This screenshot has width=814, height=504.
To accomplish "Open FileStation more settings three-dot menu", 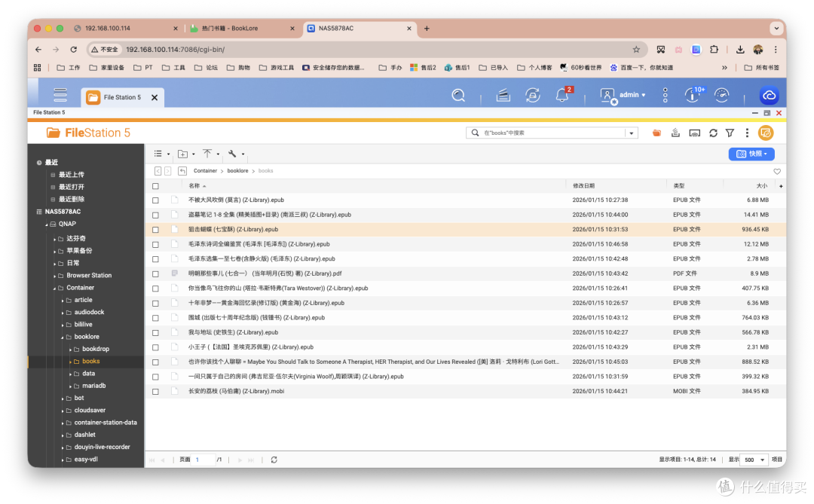I will tap(747, 133).
